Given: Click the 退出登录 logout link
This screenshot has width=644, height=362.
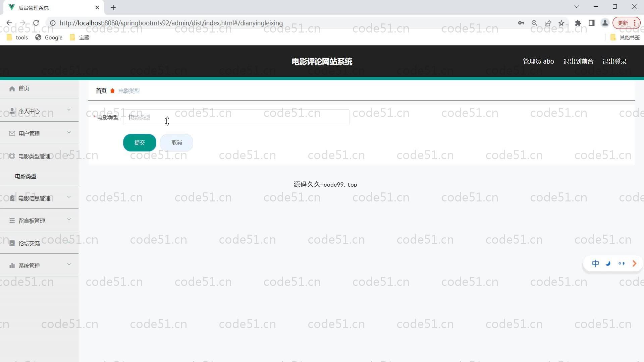Looking at the screenshot, I should click(614, 61).
